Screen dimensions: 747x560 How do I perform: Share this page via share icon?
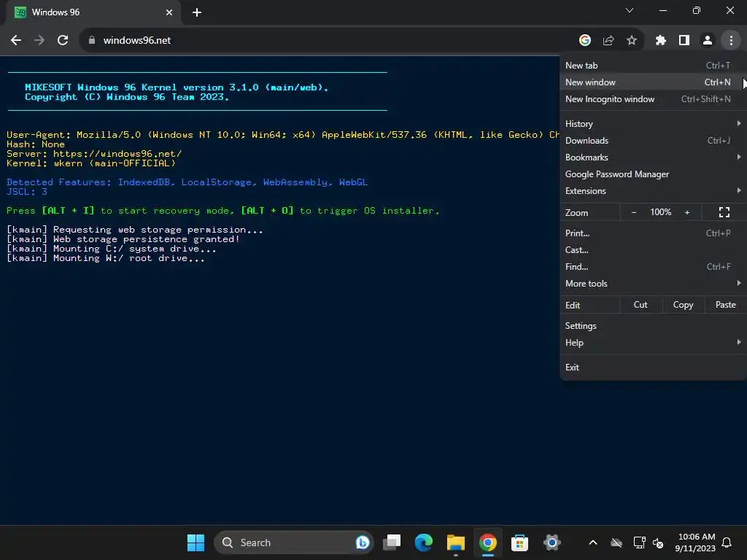(608, 41)
